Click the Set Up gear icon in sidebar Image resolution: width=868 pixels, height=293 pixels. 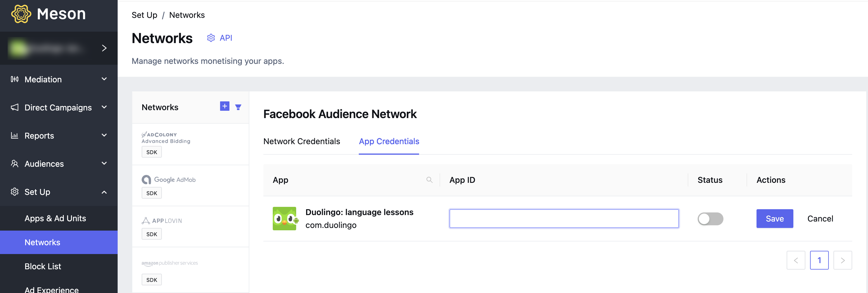tap(15, 192)
